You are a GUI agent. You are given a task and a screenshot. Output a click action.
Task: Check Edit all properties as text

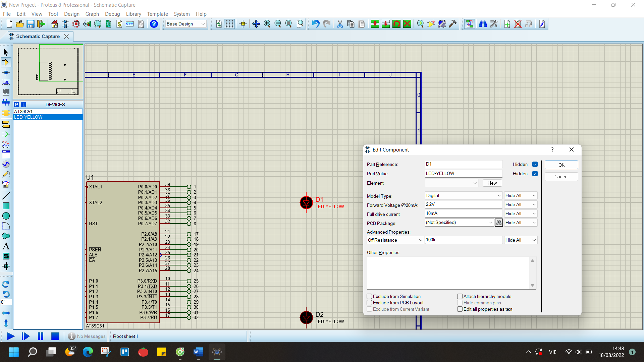tap(460, 309)
